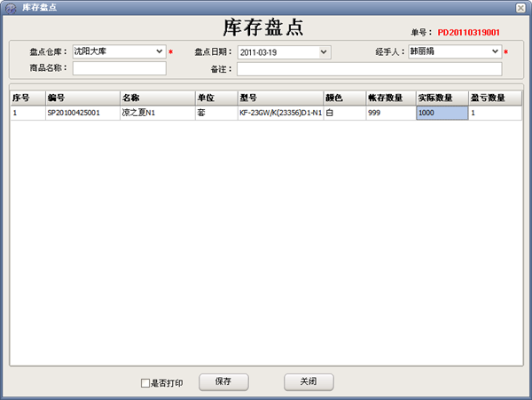This screenshot has height=400, width=532.
Task: Click the 名称 column header
Action: tap(156, 98)
